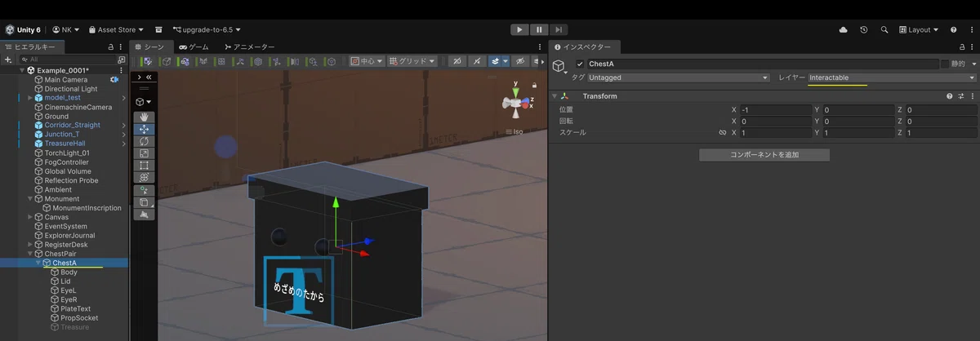Click the scene orientation gizmo
Viewport: 980px width, 341px height.
coord(516,103)
